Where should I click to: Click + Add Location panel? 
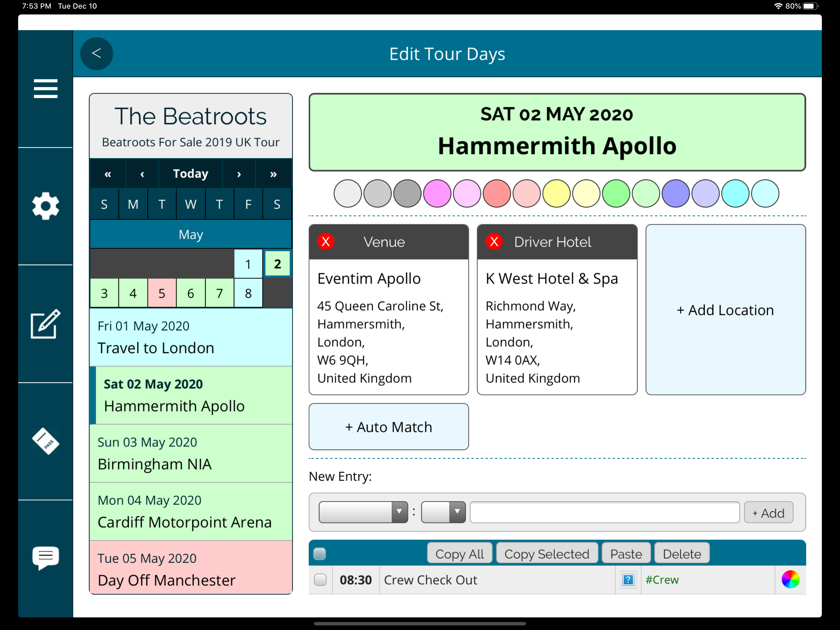pos(725,310)
